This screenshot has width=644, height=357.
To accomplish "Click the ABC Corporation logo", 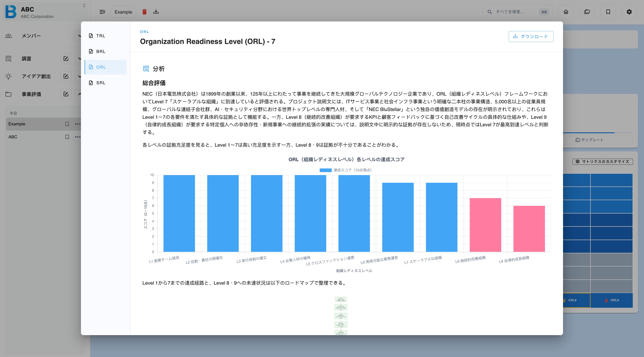I will point(11,12).
